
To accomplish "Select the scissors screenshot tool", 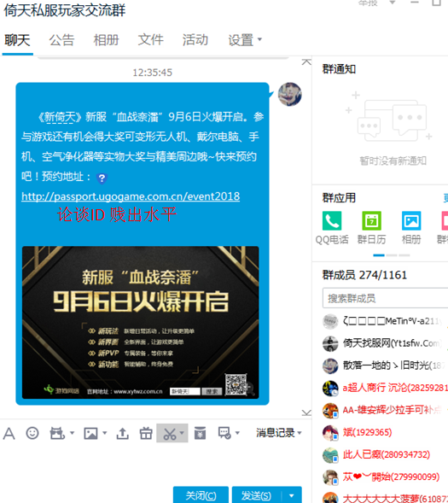I will [x=170, y=433].
